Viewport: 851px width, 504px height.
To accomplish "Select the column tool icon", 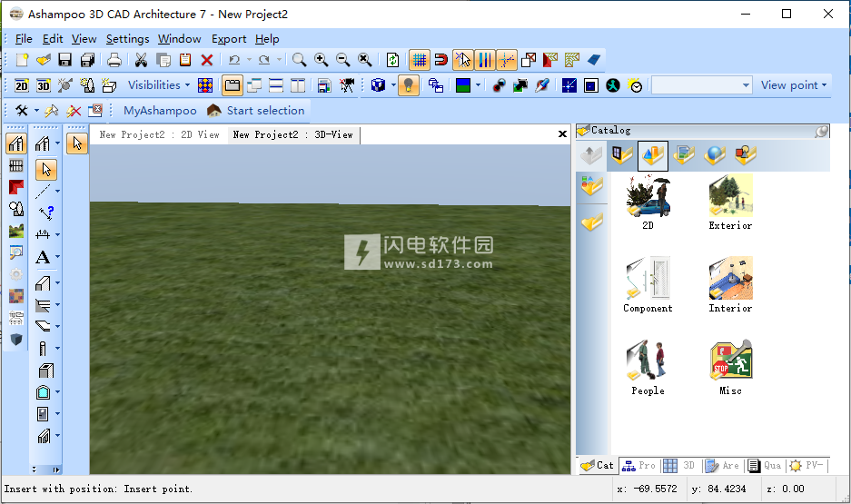I will [x=43, y=349].
